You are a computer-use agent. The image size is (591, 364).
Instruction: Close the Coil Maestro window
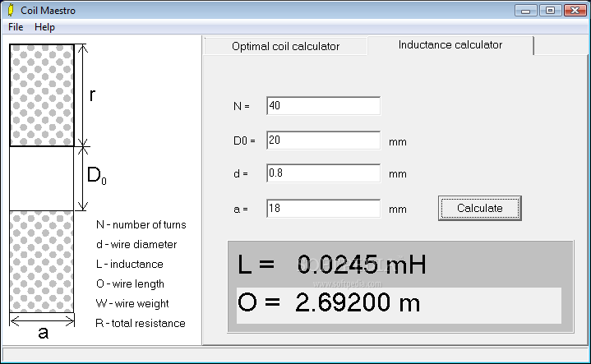coord(575,10)
